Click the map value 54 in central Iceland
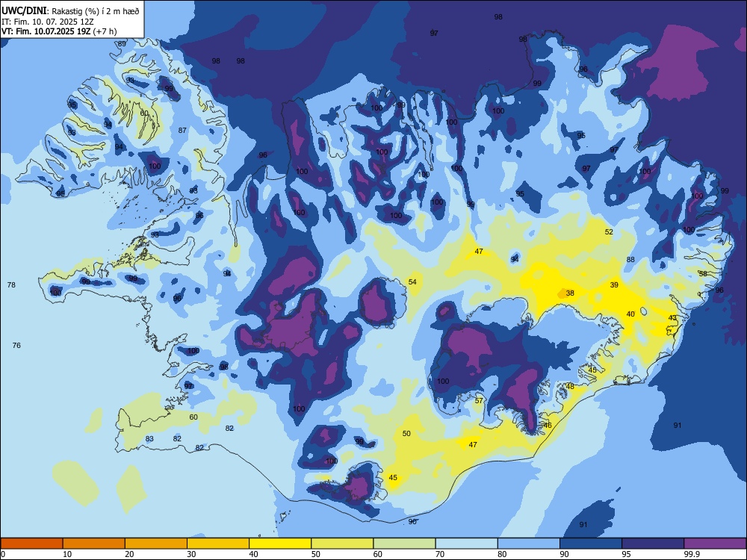This screenshot has width=747, height=560. (412, 282)
